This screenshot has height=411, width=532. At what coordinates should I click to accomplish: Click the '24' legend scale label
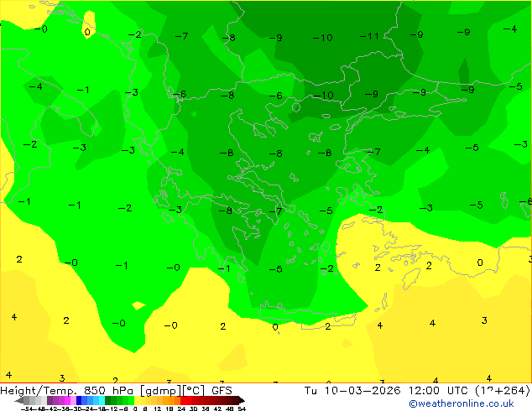(x=181, y=408)
